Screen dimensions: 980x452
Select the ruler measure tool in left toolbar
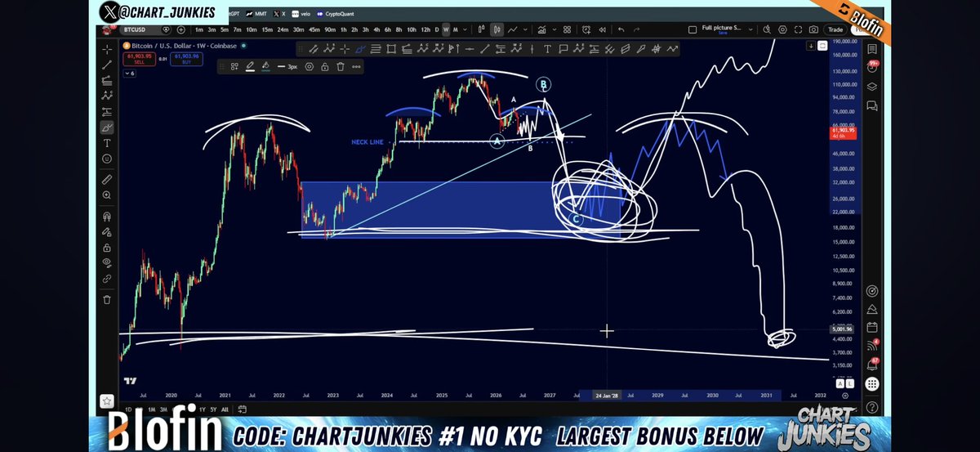[x=107, y=179]
